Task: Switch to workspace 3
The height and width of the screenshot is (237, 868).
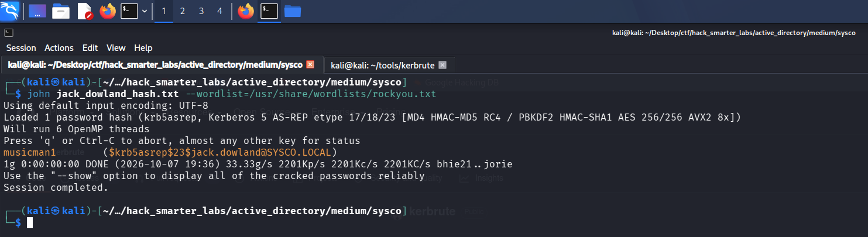Action: pyautogui.click(x=201, y=11)
